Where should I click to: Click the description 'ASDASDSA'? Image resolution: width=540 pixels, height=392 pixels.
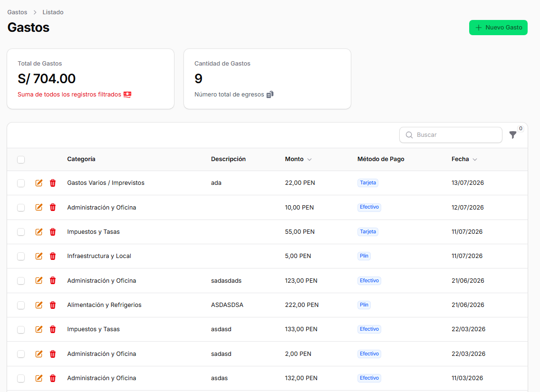click(x=227, y=305)
